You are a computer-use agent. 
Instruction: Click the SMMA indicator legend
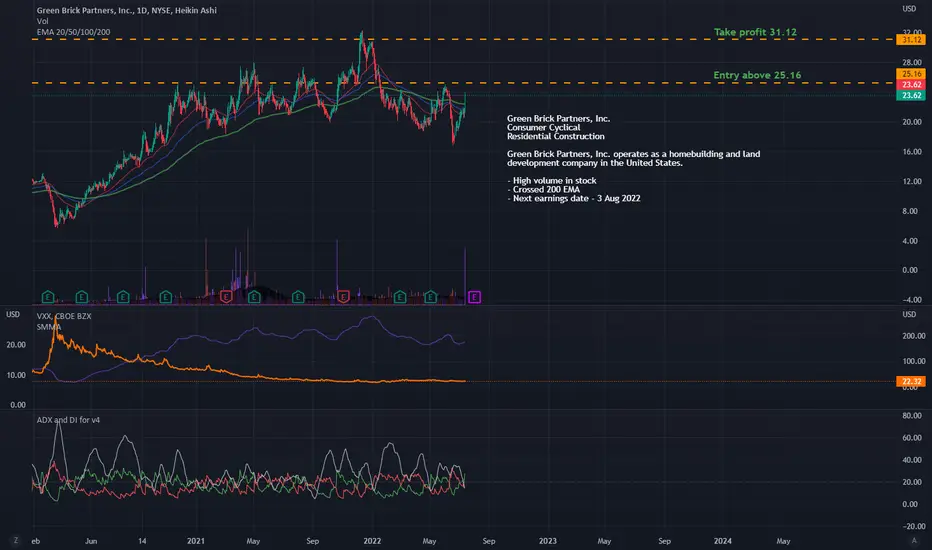pos(49,327)
